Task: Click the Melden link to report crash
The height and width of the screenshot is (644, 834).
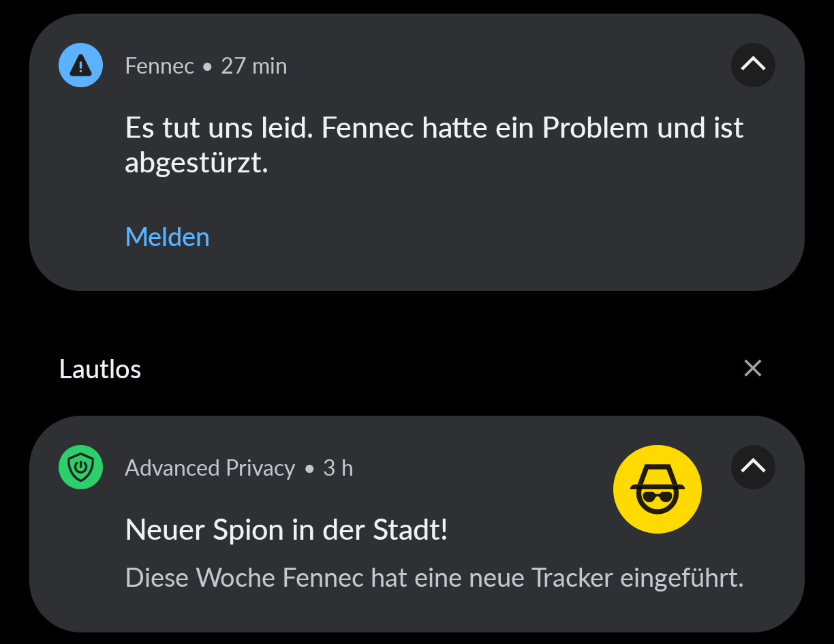Action: coord(168,236)
